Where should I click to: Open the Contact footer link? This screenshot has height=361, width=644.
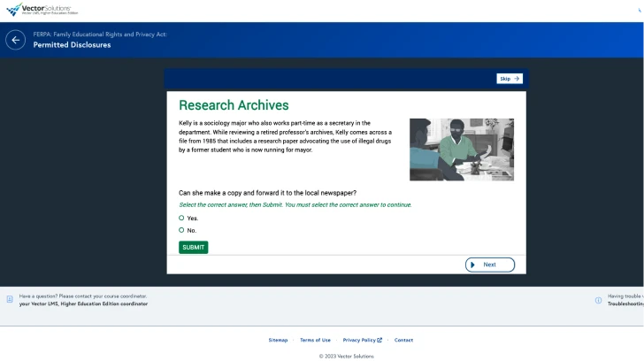403,340
